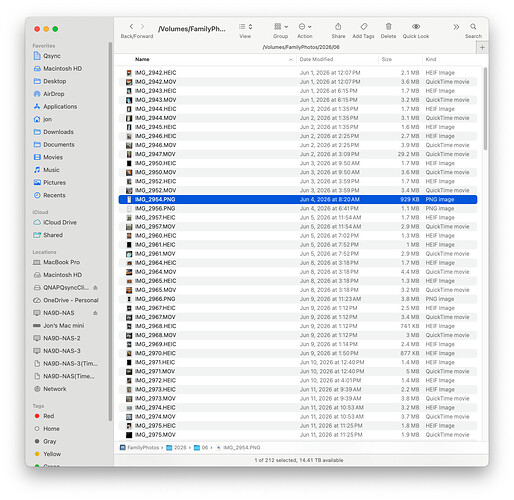This screenshot has width=514, height=500.
Task: Select MacBook Pro under Locations
Action: (61, 262)
